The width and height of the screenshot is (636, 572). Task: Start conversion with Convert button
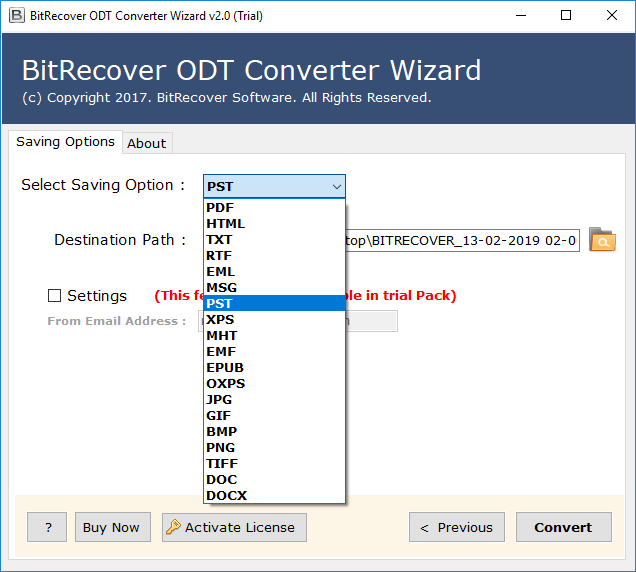(563, 527)
